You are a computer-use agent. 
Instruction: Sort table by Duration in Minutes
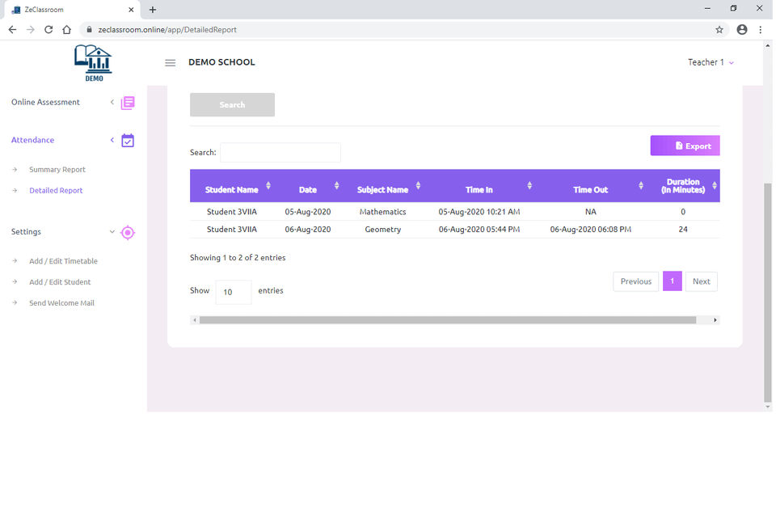(x=714, y=186)
